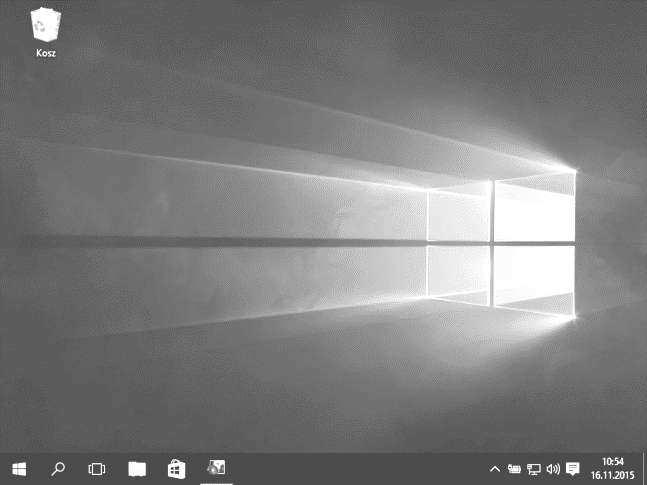
Task: Switch to the running photo app on taskbar
Action: pos(216,468)
